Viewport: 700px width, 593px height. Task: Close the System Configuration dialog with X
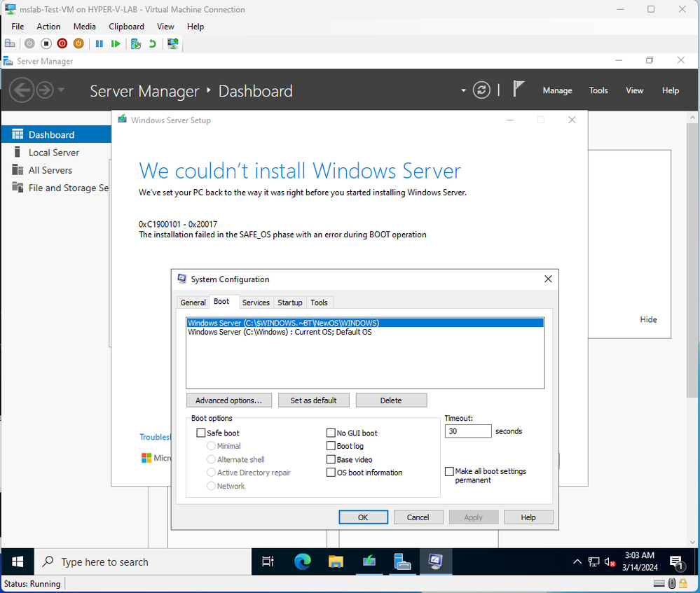[x=548, y=279]
